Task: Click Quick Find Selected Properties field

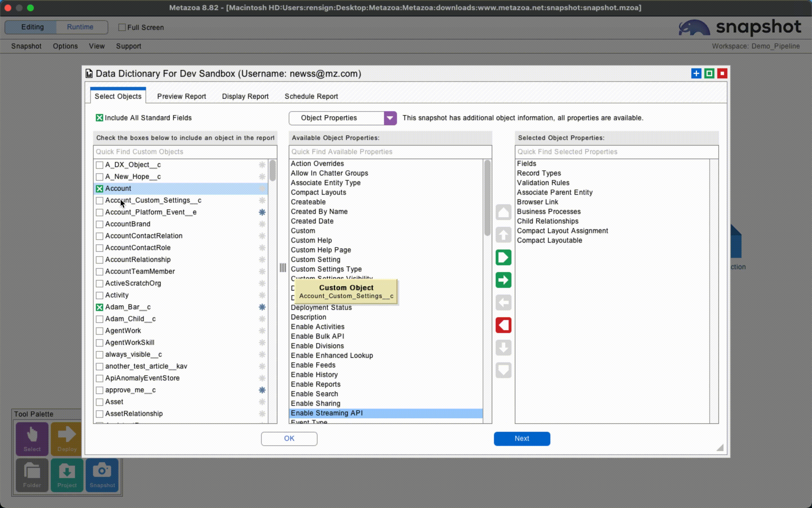Action: click(617, 152)
